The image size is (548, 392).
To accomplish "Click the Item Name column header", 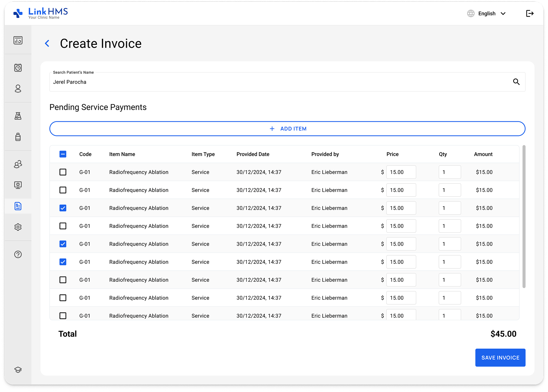I will pyautogui.click(x=122, y=154).
